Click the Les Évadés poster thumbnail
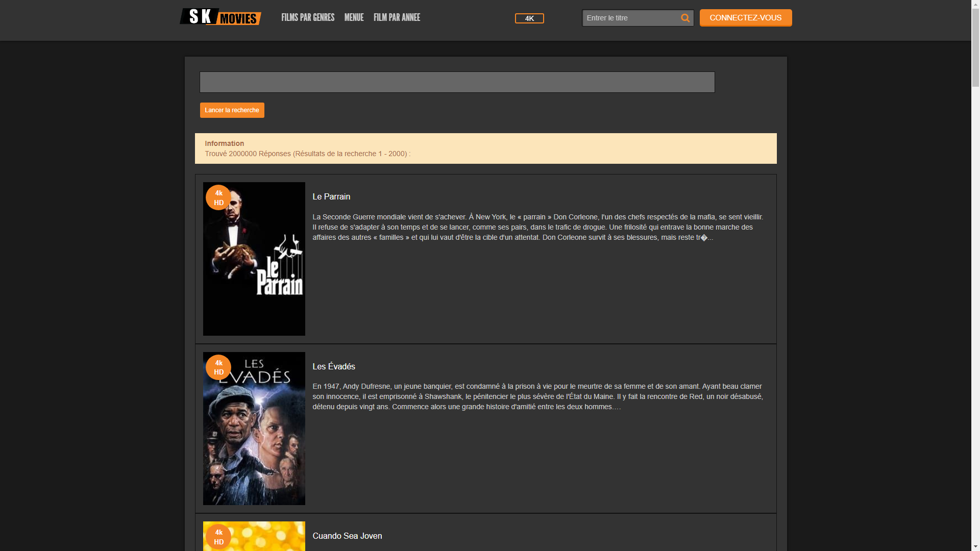Image resolution: width=980 pixels, height=551 pixels. coord(254,429)
